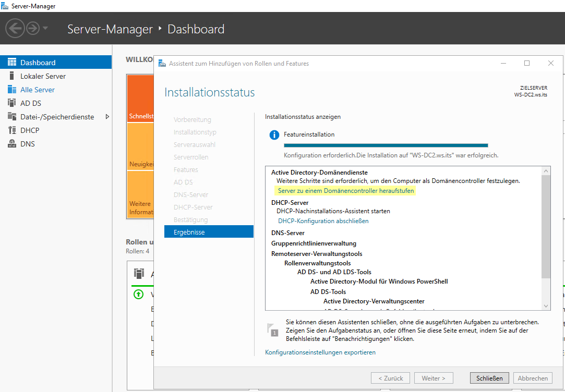
Task: Select the DHCP-Server wizard step
Action: 193,207
